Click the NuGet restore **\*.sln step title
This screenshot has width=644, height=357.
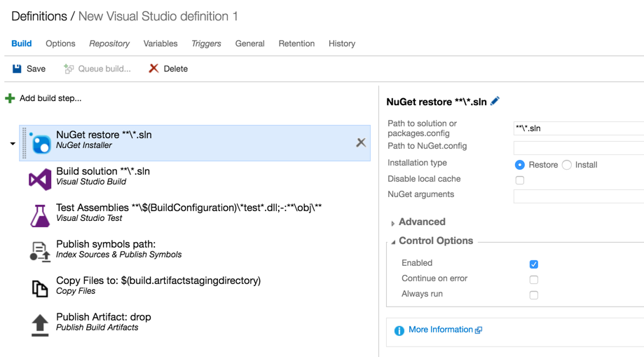(104, 135)
